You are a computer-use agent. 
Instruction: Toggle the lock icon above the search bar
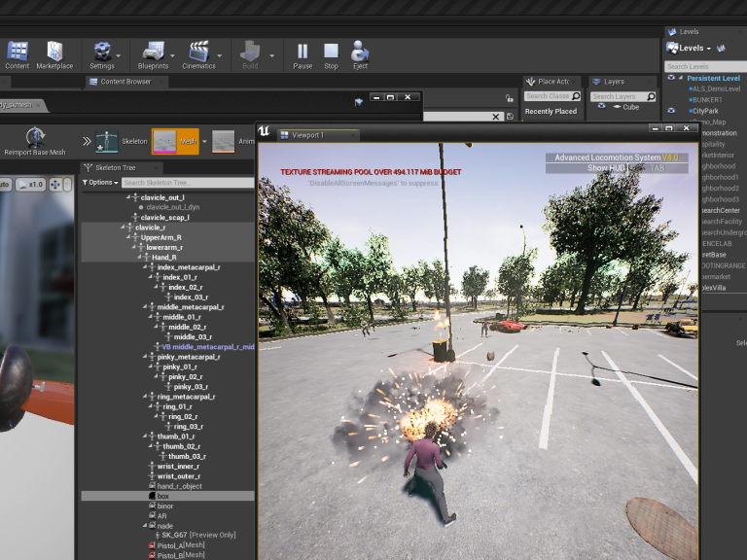(510, 98)
